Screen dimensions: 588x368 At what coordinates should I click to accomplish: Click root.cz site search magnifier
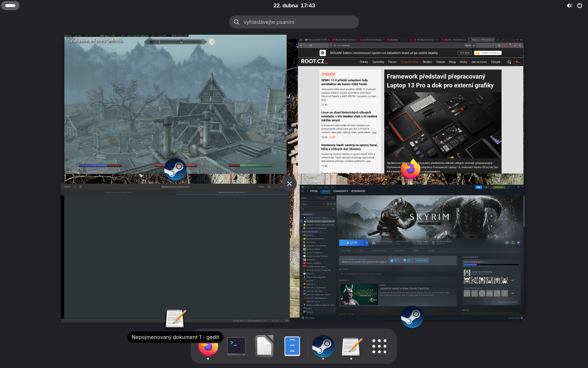pos(509,62)
